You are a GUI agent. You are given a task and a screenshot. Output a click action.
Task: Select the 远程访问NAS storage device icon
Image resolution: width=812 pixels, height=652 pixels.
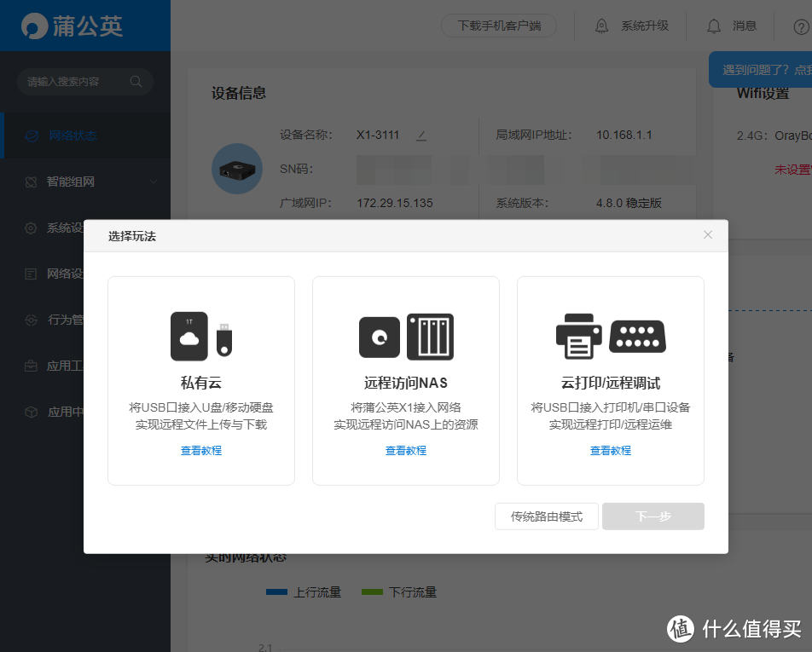coord(405,337)
